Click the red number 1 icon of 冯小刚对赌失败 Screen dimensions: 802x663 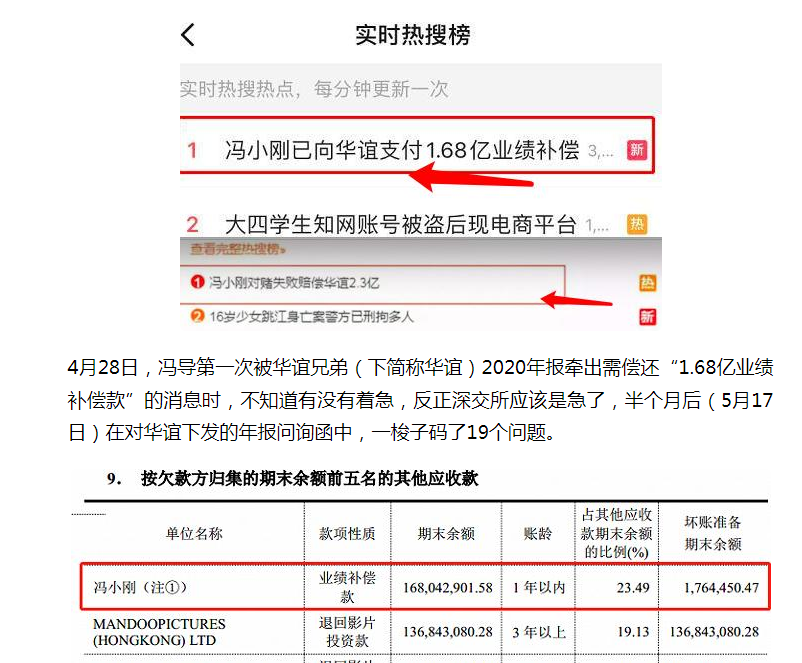point(197,282)
